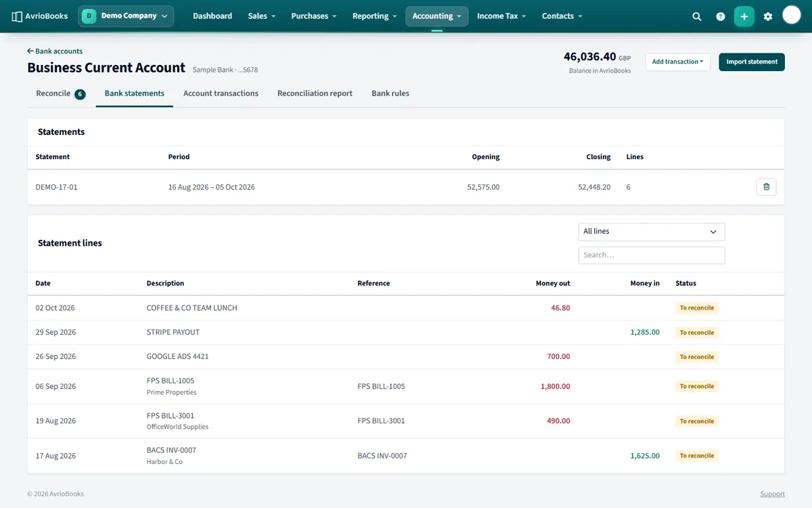Click the FPS BILL-3001 reference cell
The image size is (812, 508).
click(382, 421)
